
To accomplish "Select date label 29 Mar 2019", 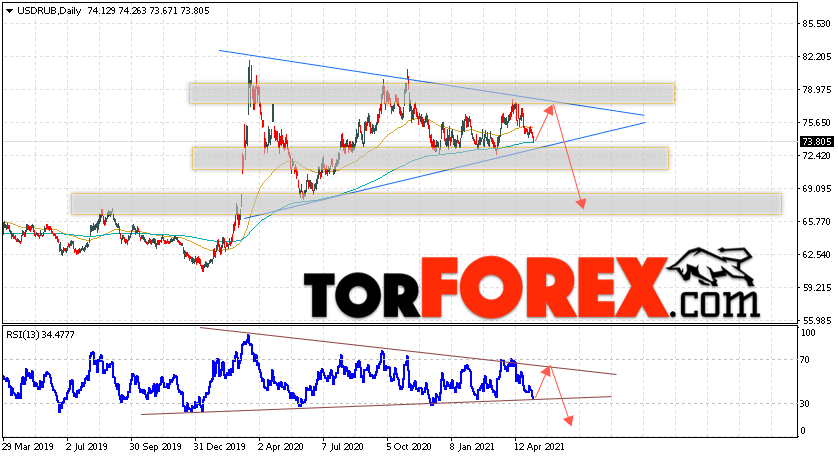I will pyautogui.click(x=26, y=446).
